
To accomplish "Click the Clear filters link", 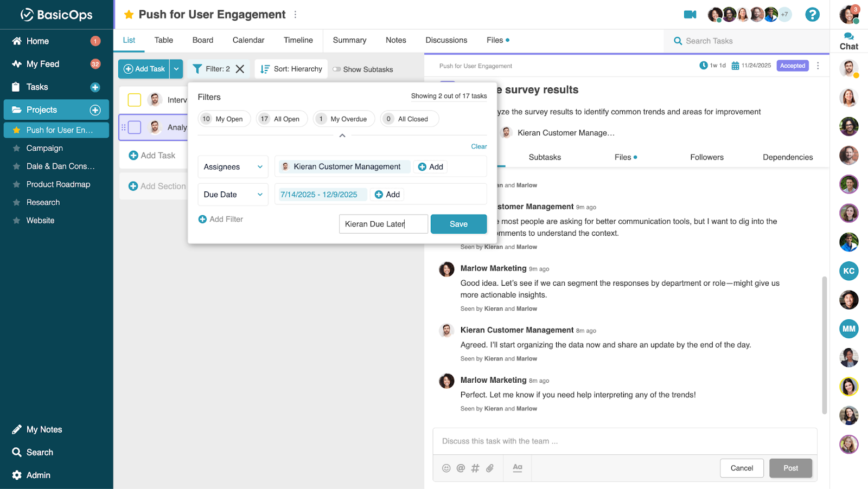I will [478, 146].
